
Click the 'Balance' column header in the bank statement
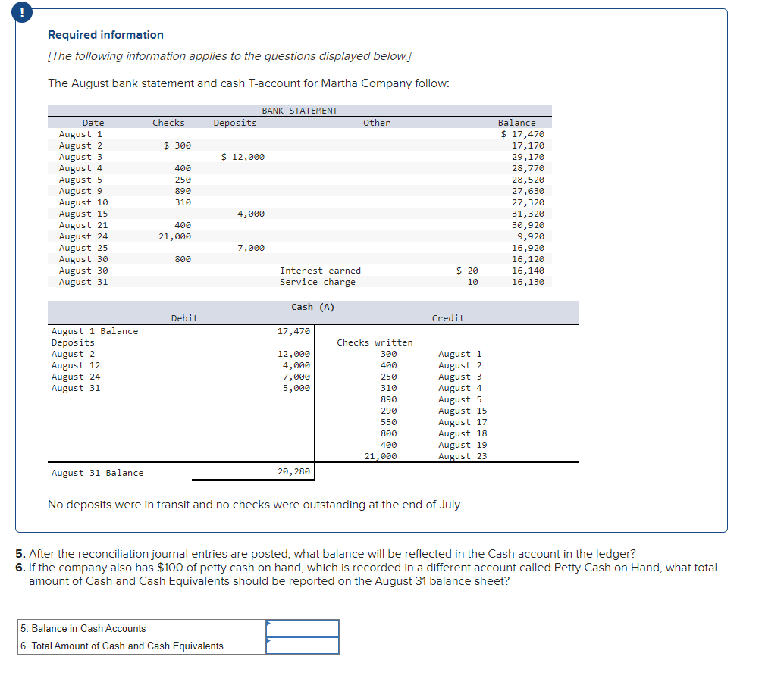click(516, 123)
